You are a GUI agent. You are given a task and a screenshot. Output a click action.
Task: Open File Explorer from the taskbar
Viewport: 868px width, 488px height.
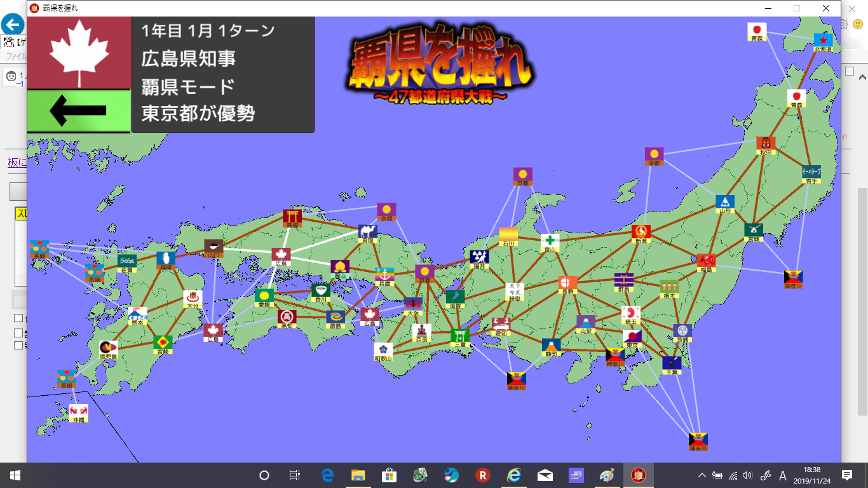[358, 475]
